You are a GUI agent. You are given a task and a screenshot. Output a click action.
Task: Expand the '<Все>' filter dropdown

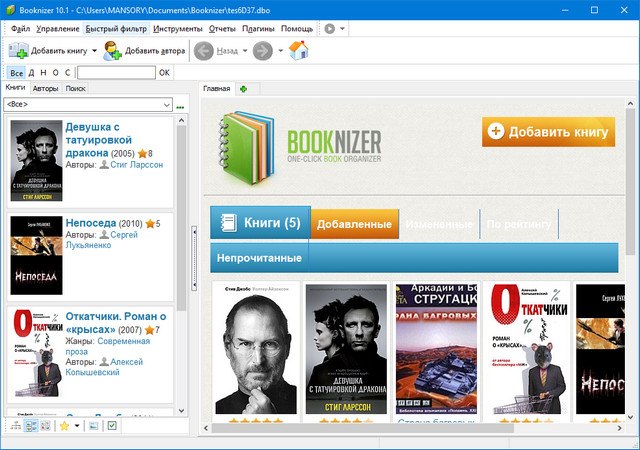(x=166, y=105)
